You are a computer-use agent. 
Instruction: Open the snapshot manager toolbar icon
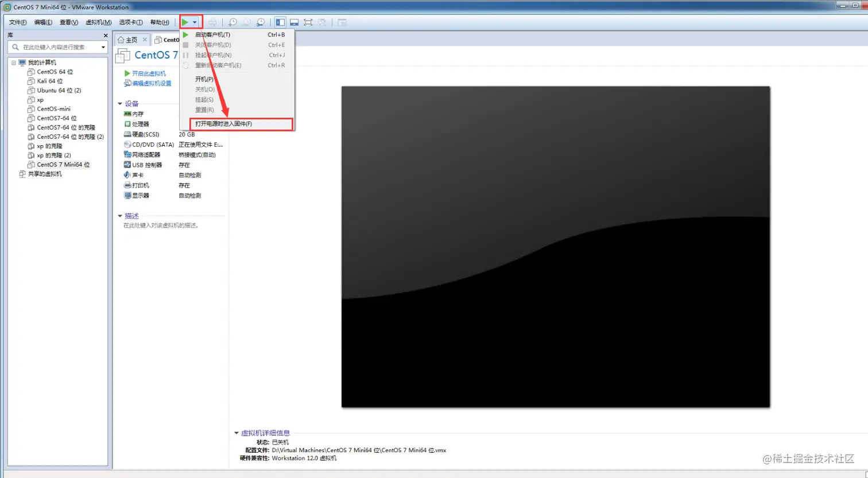tap(261, 22)
